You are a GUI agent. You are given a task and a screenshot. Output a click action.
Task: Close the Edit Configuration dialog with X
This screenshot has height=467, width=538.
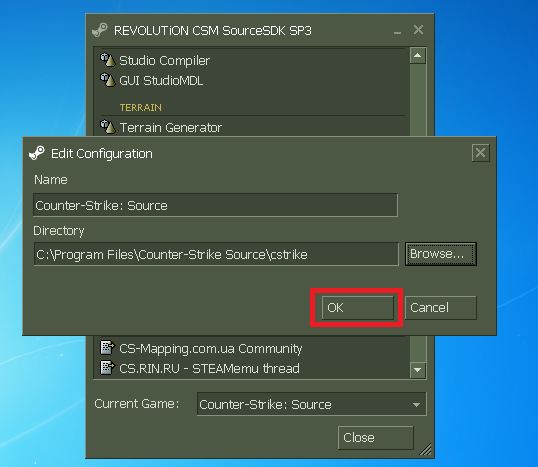pos(480,153)
